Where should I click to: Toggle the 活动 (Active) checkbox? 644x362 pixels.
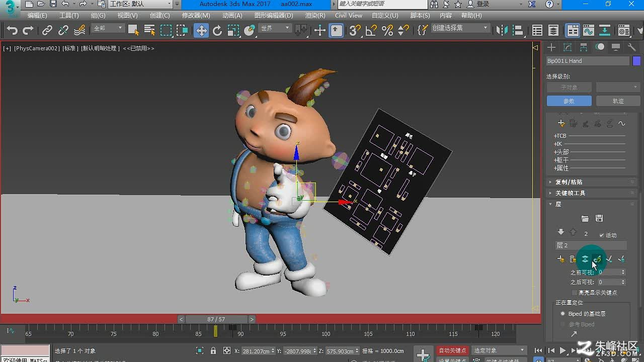pyautogui.click(x=602, y=235)
